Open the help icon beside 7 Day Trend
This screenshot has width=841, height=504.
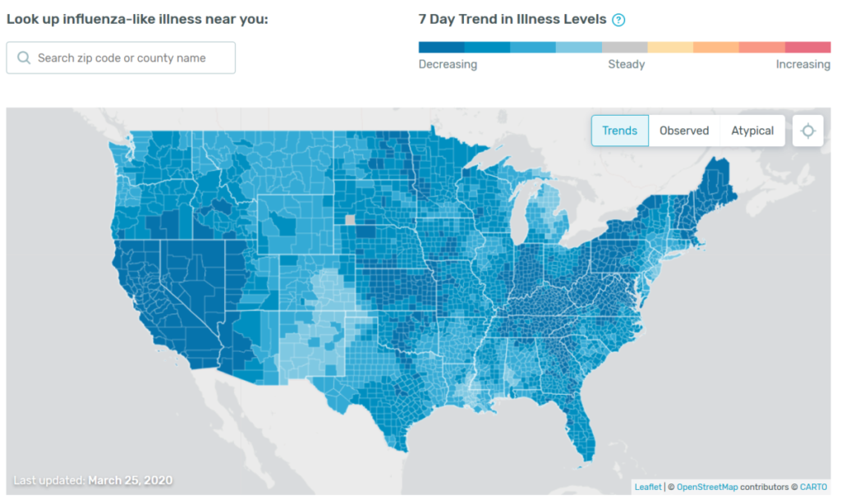point(618,20)
